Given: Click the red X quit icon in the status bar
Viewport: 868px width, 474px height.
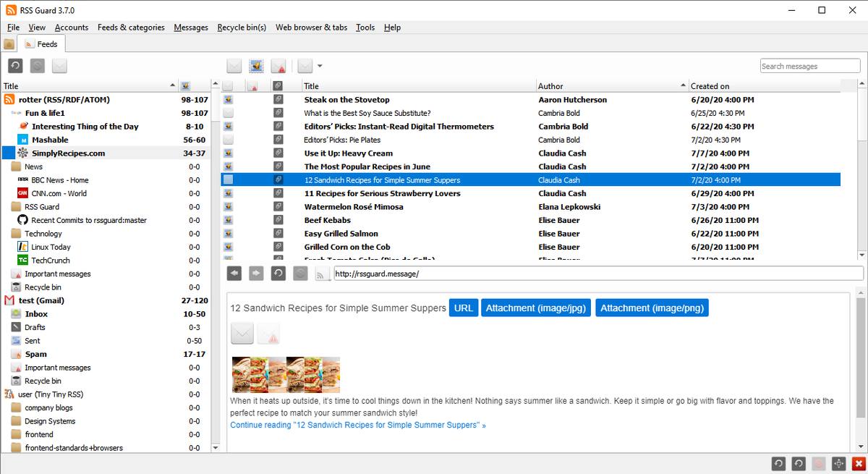Looking at the screenshot, I should (x=859, y=464).
